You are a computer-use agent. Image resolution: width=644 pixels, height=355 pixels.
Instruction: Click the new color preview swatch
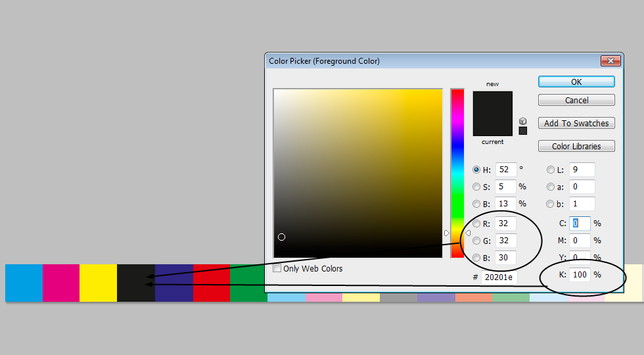pos(492,103)
